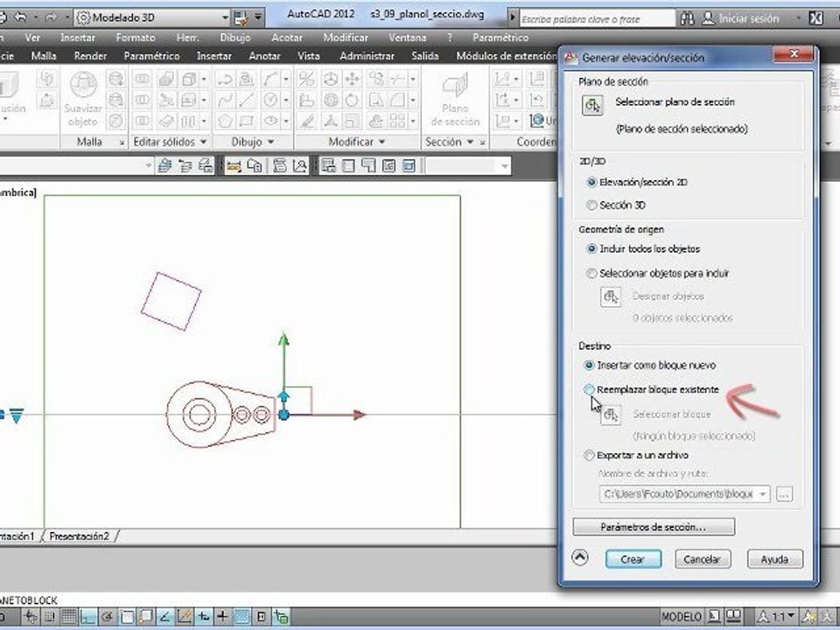Image resolution: width=840 pixels, height=630 pixels.
Task: Expand the Modificar panel arrow
Action: [381, 142]
